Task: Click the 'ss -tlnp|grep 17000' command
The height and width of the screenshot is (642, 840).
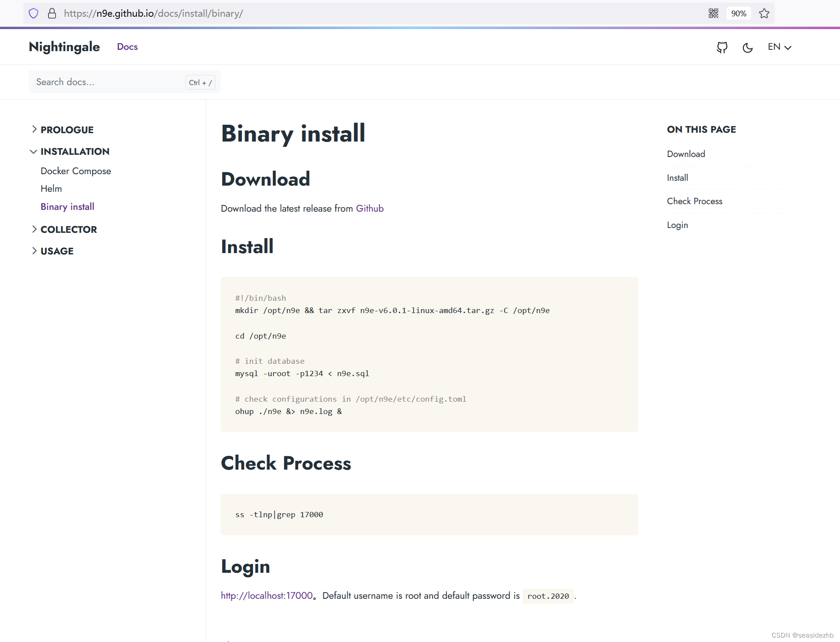Action: pyautogui.click(x=279, y=515)
